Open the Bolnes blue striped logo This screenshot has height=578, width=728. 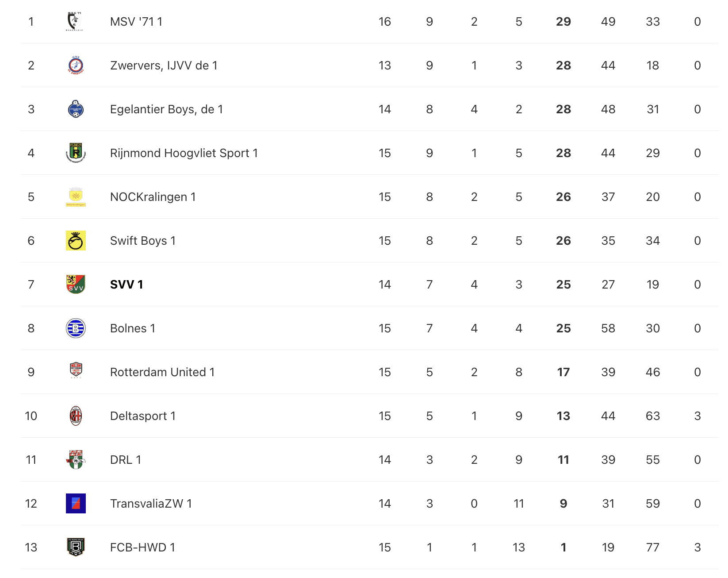tap(76, 328)
